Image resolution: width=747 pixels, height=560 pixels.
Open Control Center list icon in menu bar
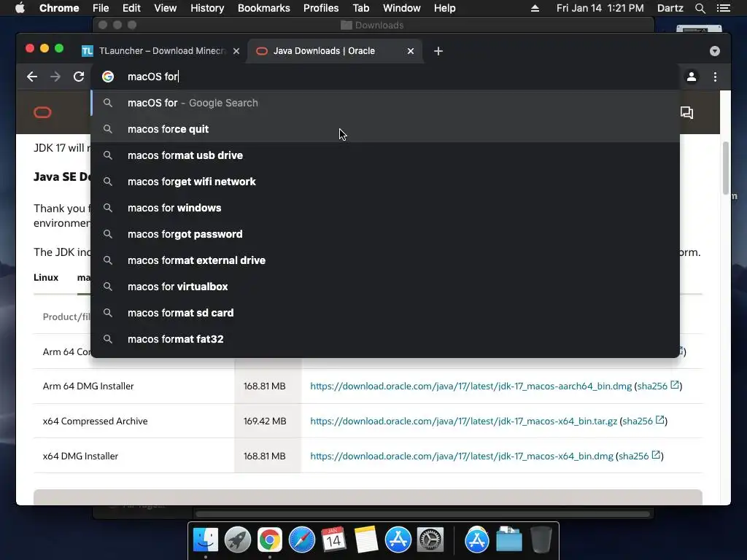(x=724, y=8)
